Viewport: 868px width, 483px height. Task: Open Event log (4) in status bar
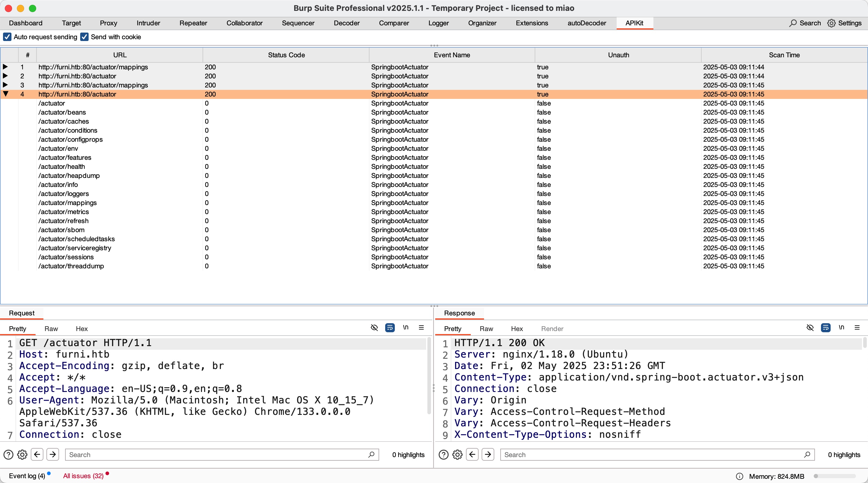(x=27, y=475)
